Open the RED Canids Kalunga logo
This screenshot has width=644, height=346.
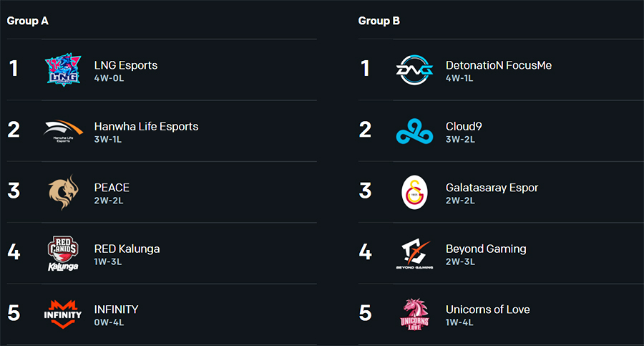tap(63, 254)
